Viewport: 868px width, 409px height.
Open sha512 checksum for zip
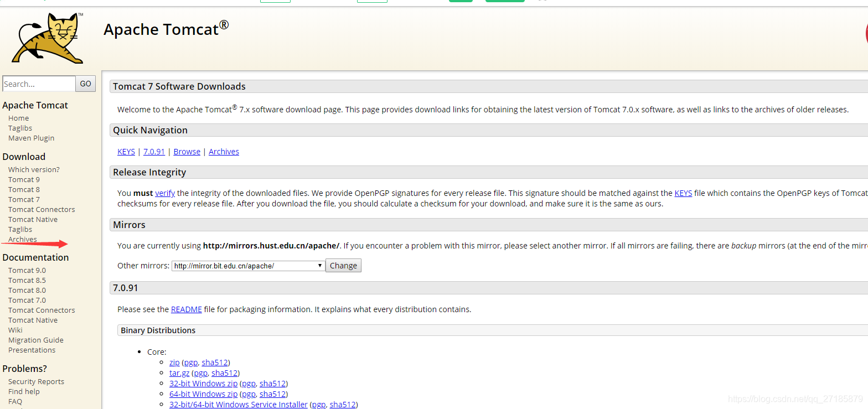click(215, 363)
